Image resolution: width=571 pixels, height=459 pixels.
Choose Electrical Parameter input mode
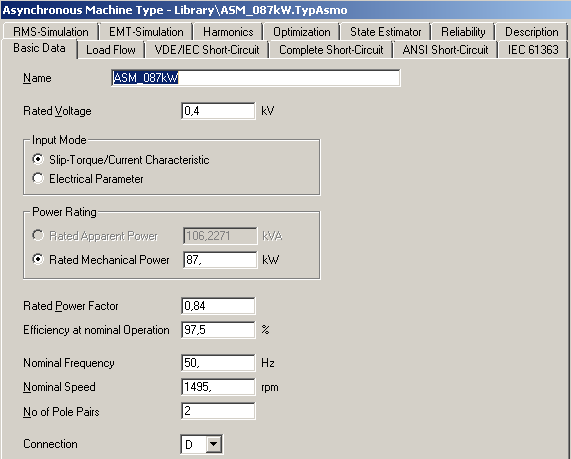(x=38, y=178)
